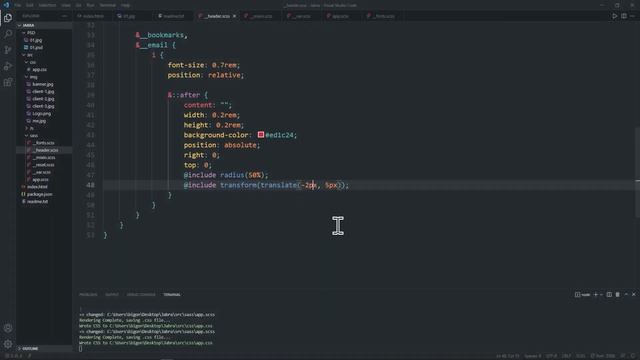
Task: Open the File menu
Action: (x=18, y=5)
